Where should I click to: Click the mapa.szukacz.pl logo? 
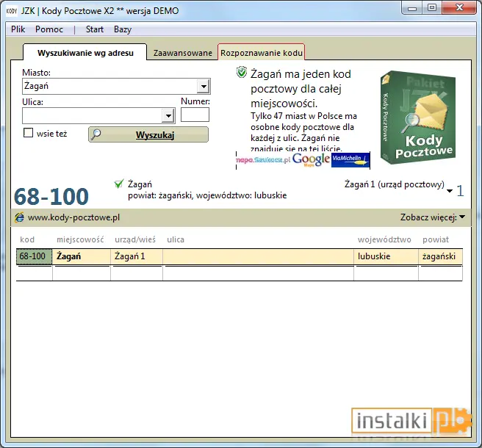point(264,160)
